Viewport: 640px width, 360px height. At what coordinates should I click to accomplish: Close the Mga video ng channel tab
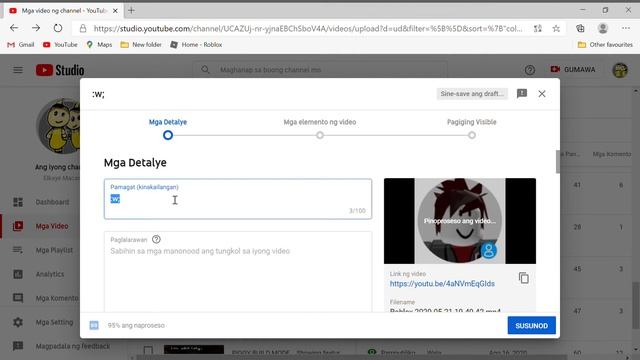(115, 11)
